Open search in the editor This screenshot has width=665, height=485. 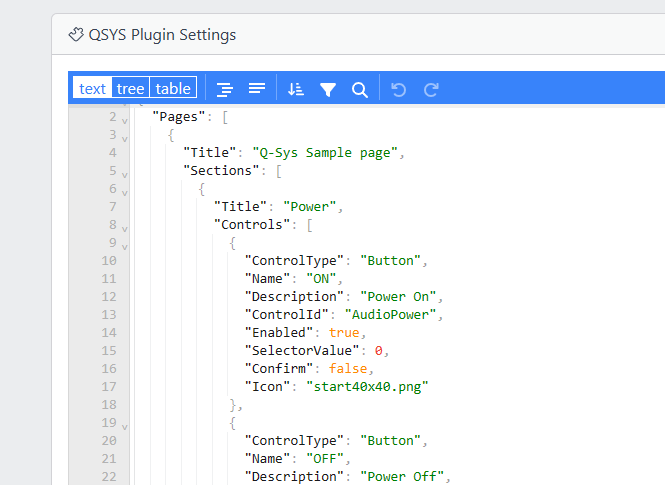pos(360,89)
